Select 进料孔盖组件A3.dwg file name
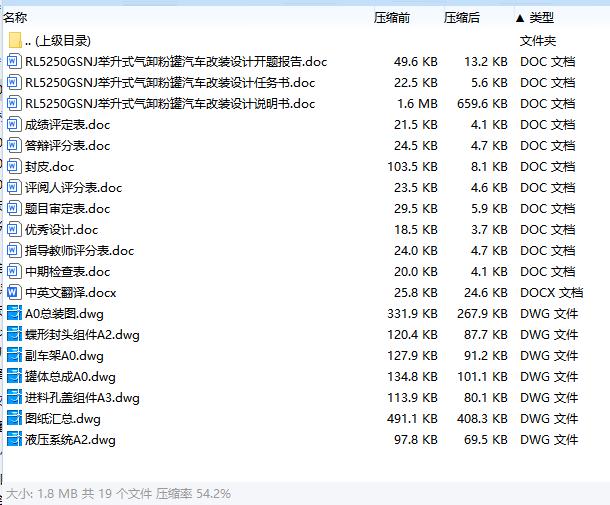The height and width of the screenshot is (505, 610). pos(82,398)
